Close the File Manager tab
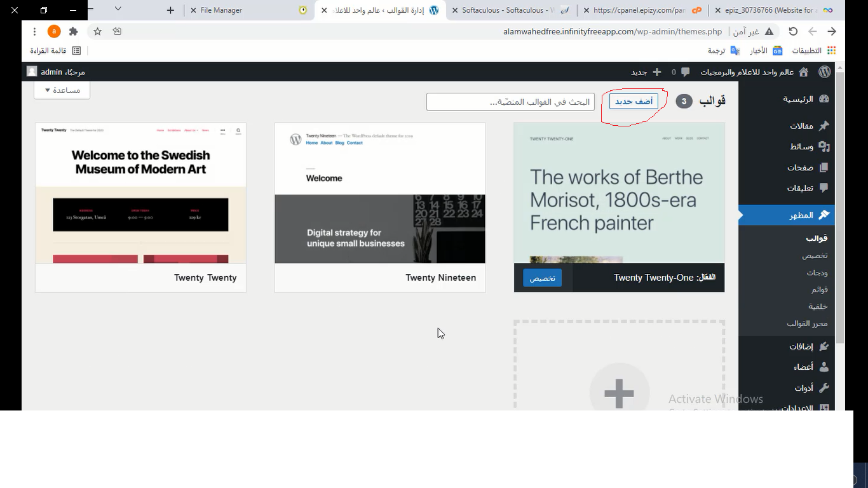 coord(193,10)
